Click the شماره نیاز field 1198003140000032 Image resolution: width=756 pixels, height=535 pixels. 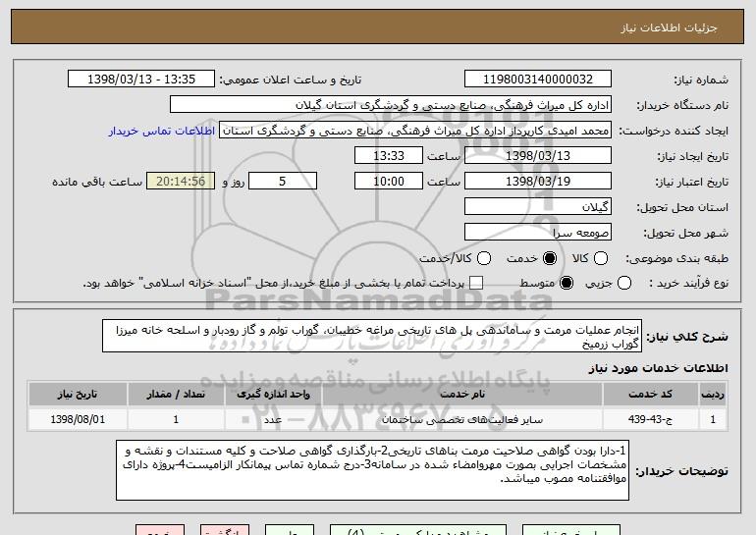(538, 80)
